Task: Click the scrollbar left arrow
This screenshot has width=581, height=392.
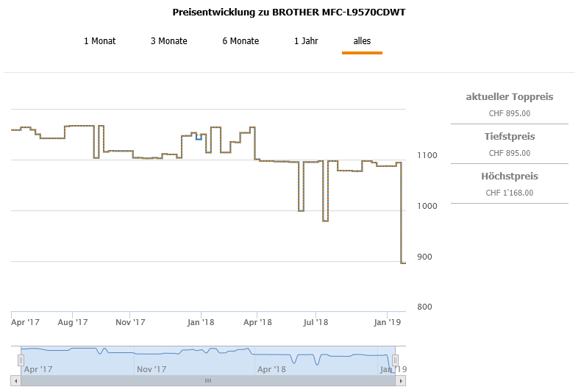Action: [16, 380]
